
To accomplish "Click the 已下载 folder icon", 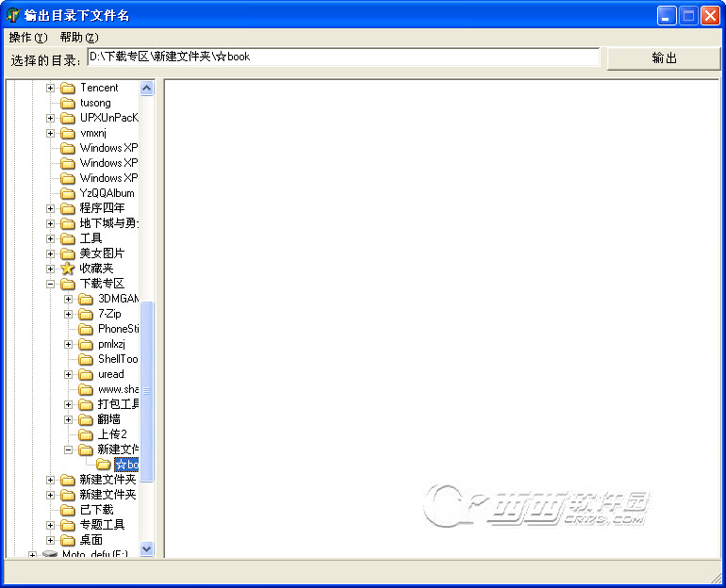I will [x=68, y=510].
